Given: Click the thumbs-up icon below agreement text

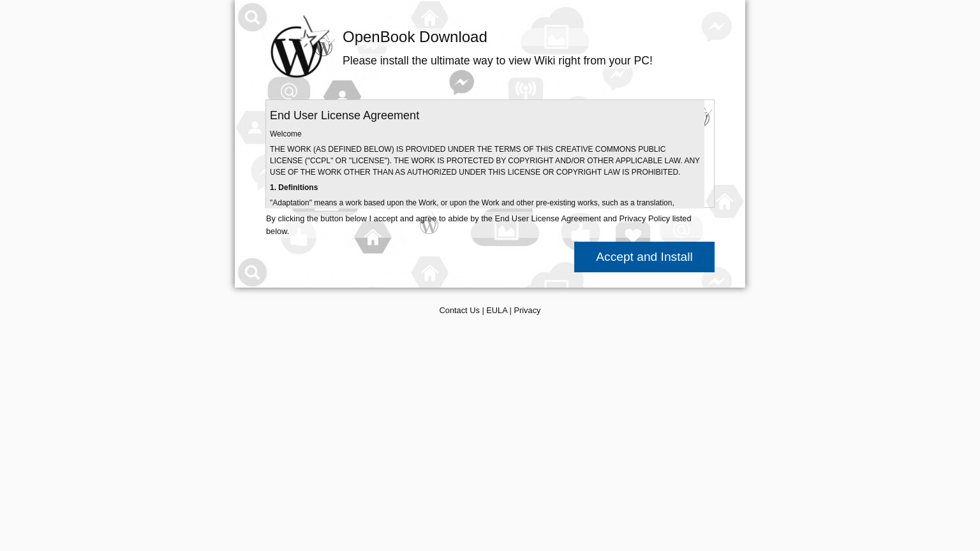Looking at the screenshot, I should pos(299,238).
